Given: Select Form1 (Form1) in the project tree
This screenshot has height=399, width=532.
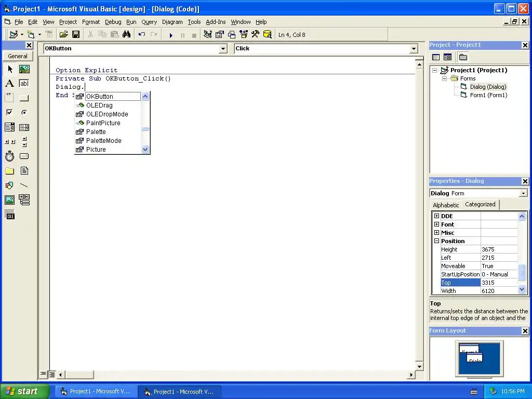Looking at the screenshot, I should tap(488, 96).
